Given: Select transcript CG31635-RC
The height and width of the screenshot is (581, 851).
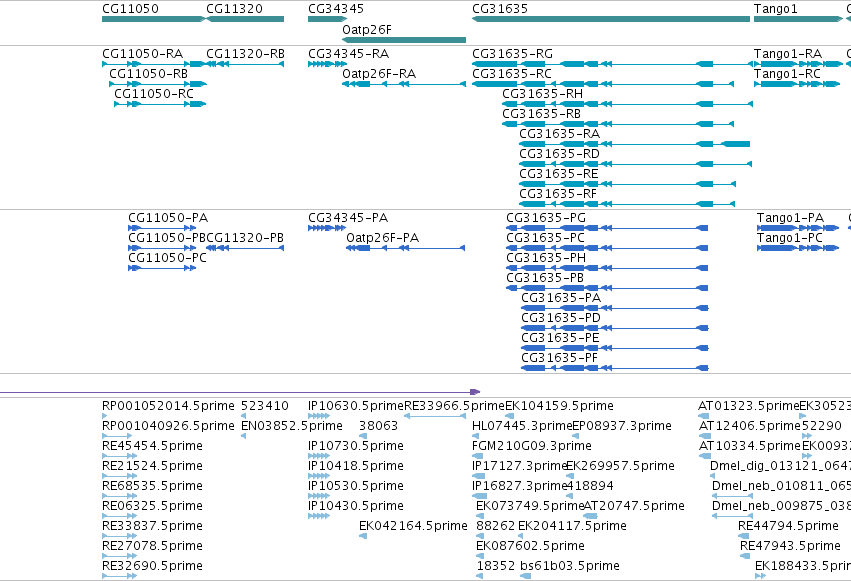Looking at the screenshot, I should point(603,84).
